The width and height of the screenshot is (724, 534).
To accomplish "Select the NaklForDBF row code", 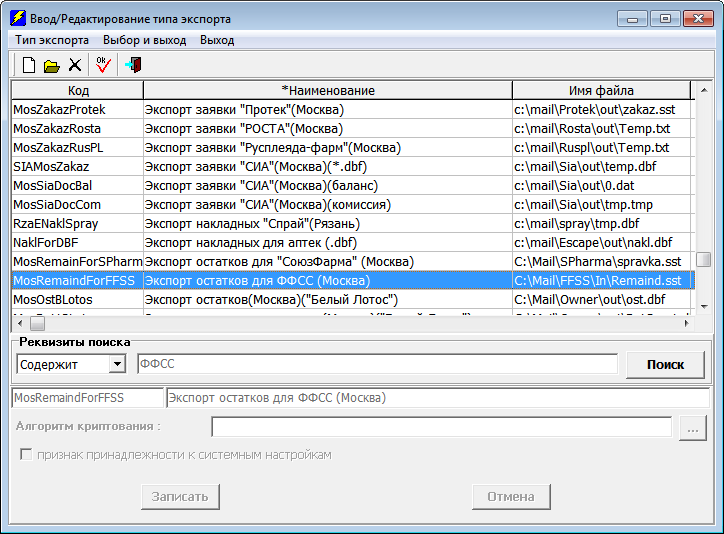I will pyautogui.click(x=78, y=243).
